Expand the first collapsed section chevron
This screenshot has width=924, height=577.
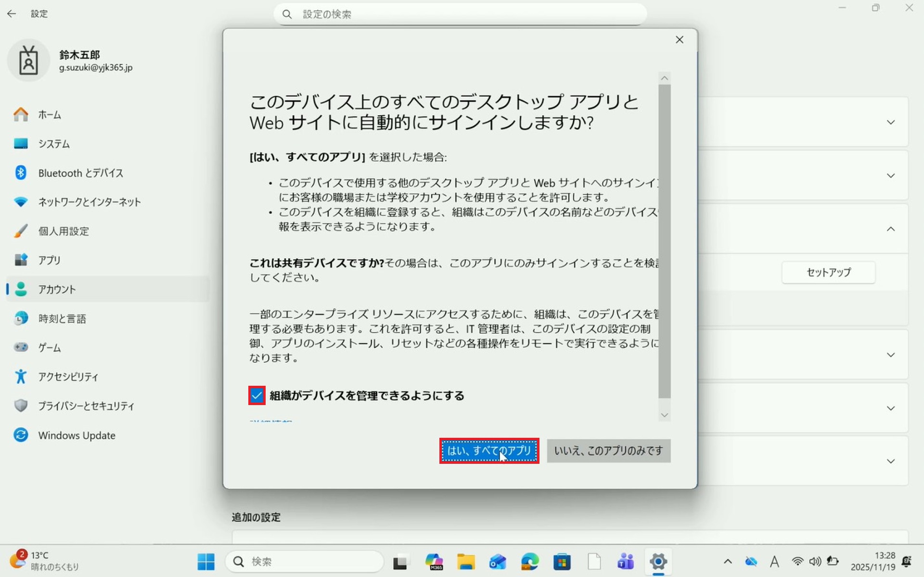point(890,122)
